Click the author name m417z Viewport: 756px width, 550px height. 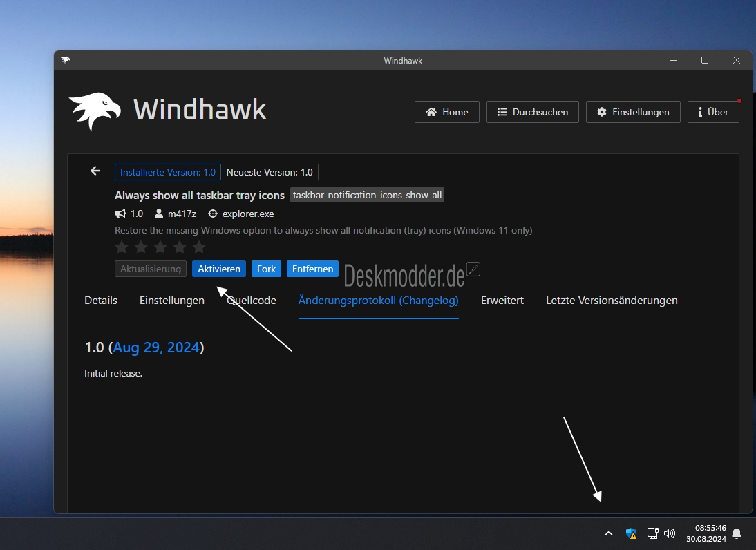182,214
